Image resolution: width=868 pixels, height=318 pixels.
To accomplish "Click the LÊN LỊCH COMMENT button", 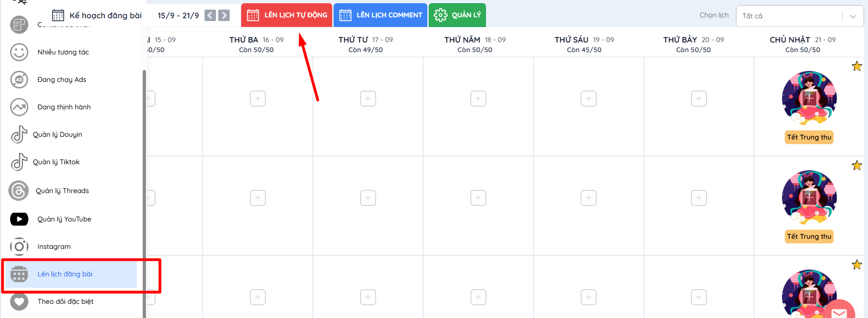I will (380, 15).
